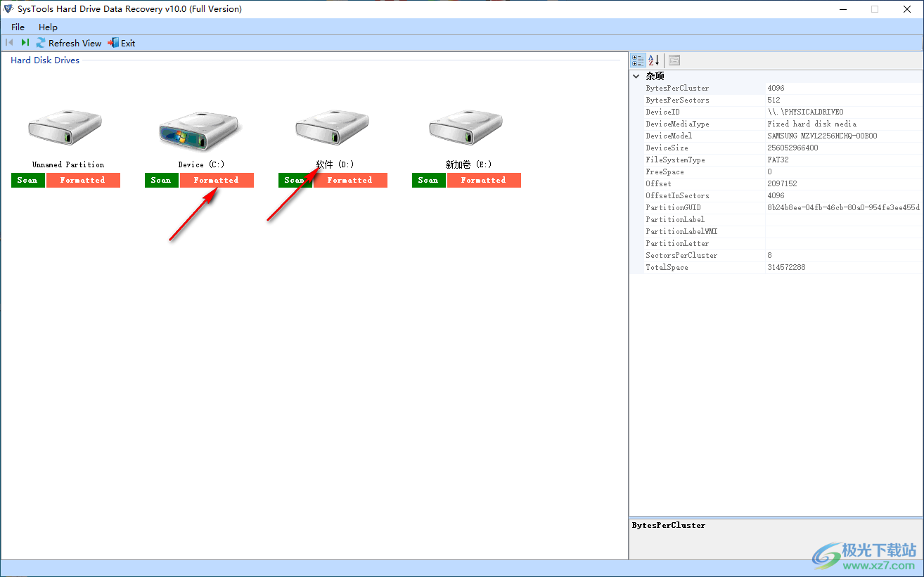Click the Exit toolbar button

[x=122, y=43]
